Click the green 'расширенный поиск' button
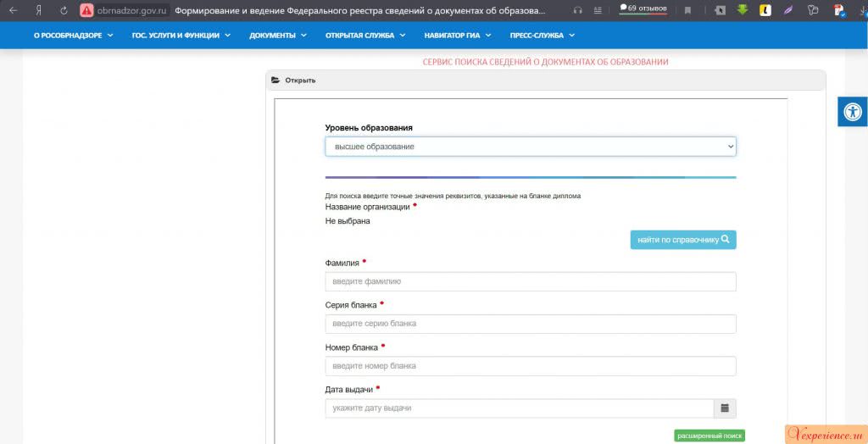This screenshot has height=444, width=868. [x=709, y=436]
